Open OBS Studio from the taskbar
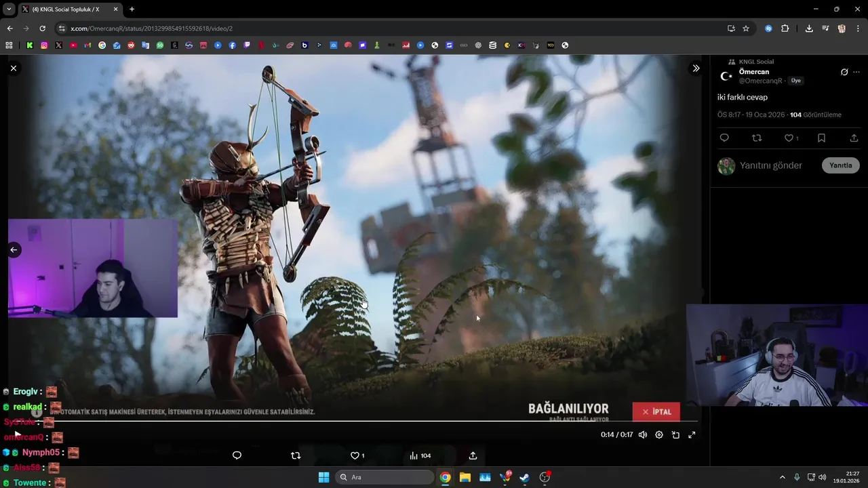 pyautogui.click(x=545, y=477)
